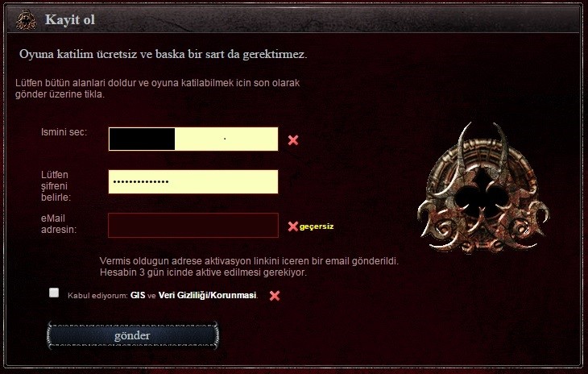The image size is (588, 374).
Task: Click the Lütfen şifreni belirle label
Action: (x=56, y=186)
